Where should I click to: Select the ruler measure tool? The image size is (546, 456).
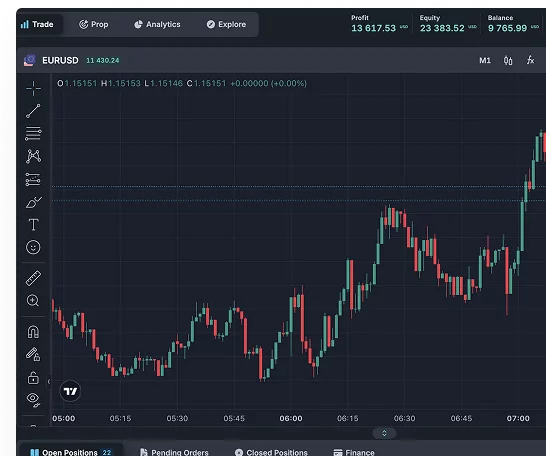(33, 278)
